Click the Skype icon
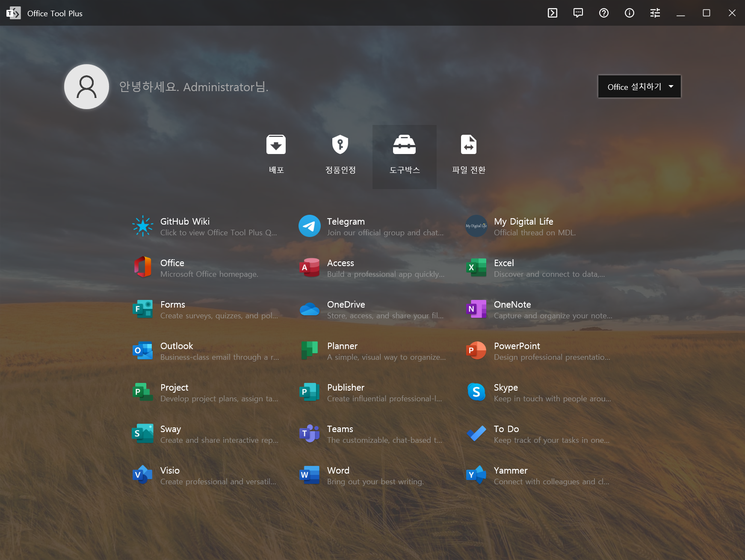 [476, 392]
